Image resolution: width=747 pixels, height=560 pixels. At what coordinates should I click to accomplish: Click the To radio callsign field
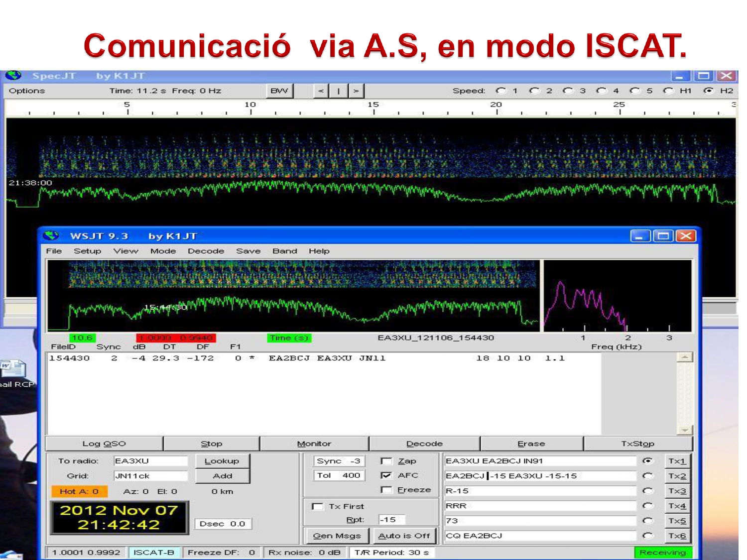pos(150,461)
